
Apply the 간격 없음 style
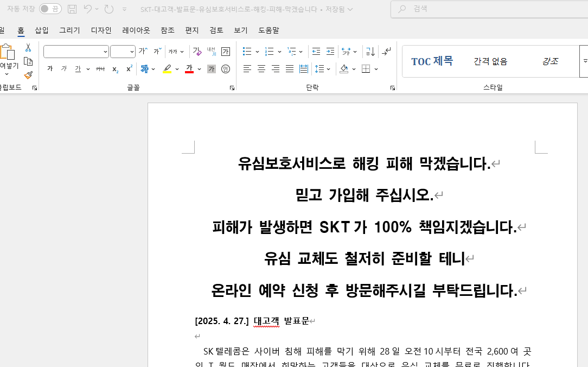(490, 61)
